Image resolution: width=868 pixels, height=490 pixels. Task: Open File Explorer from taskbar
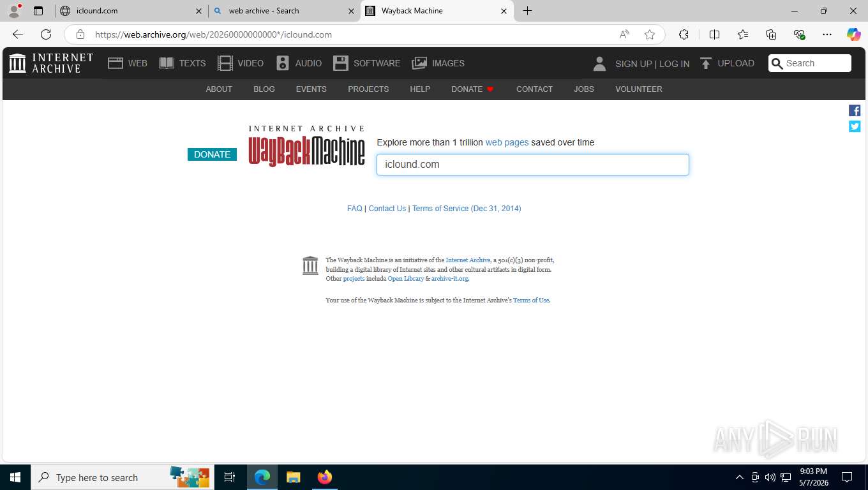(x=293, y=477)
